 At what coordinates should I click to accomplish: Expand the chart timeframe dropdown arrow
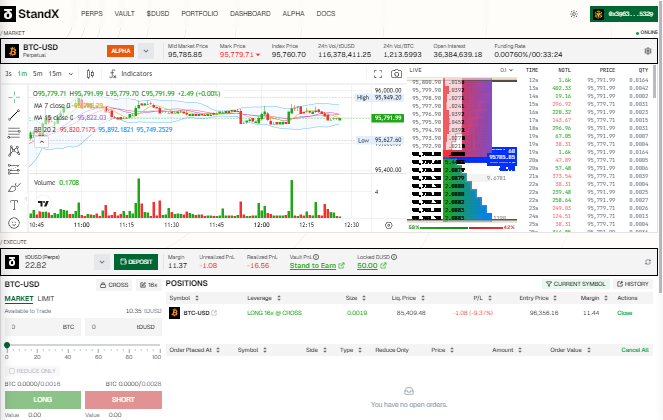click(71, 74)
